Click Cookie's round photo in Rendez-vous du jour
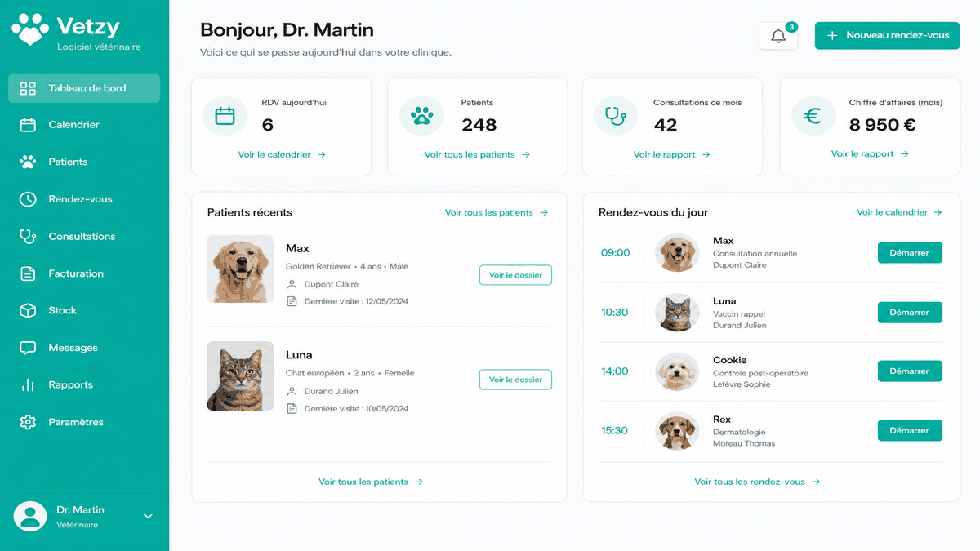The image size is (980, 551). click(x=677, y=371)
